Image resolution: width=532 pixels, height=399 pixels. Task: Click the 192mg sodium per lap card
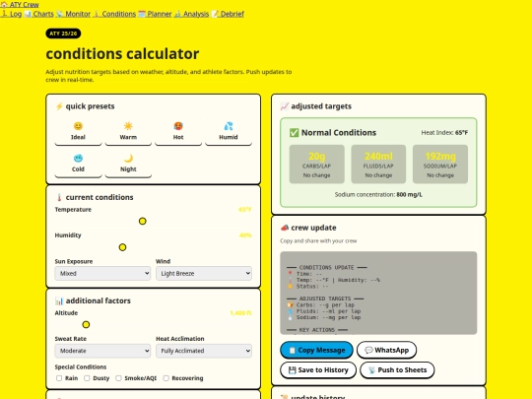(x=440, y=165)
